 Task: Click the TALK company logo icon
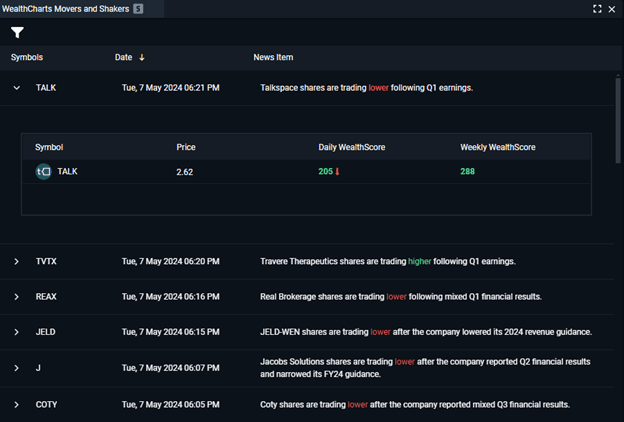tap(43, 172)
